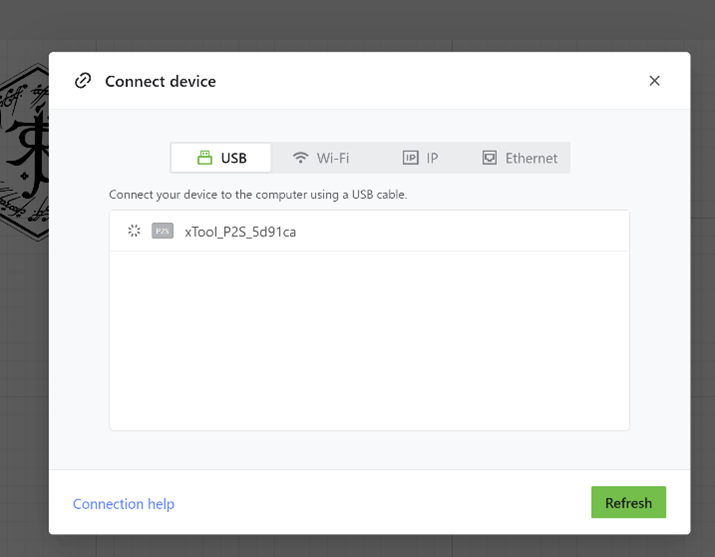The image size is (715, 557).
Task: Click the Wi-Fi signal icon
Action: pos(300,158)
